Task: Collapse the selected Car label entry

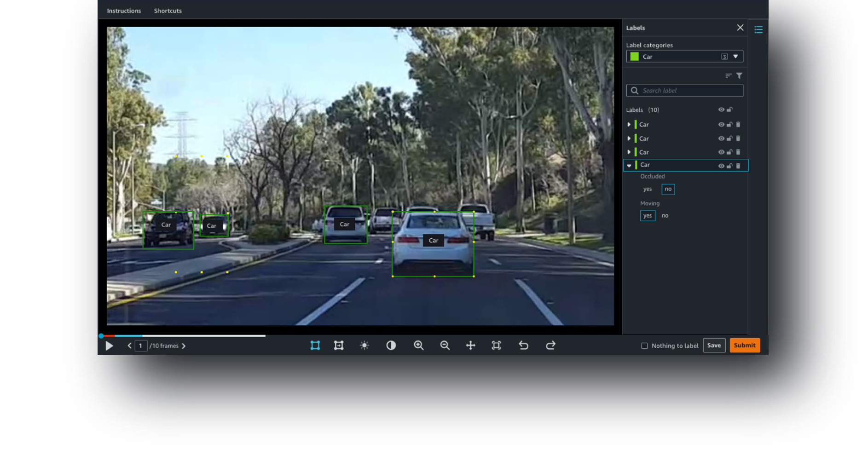Action: pyautogui.click(x=629, y=166)
